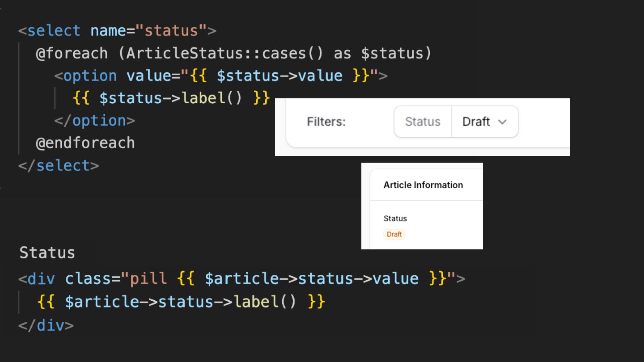Click the closing </option> tag
The image size is (644, 362).
(94, 121)
